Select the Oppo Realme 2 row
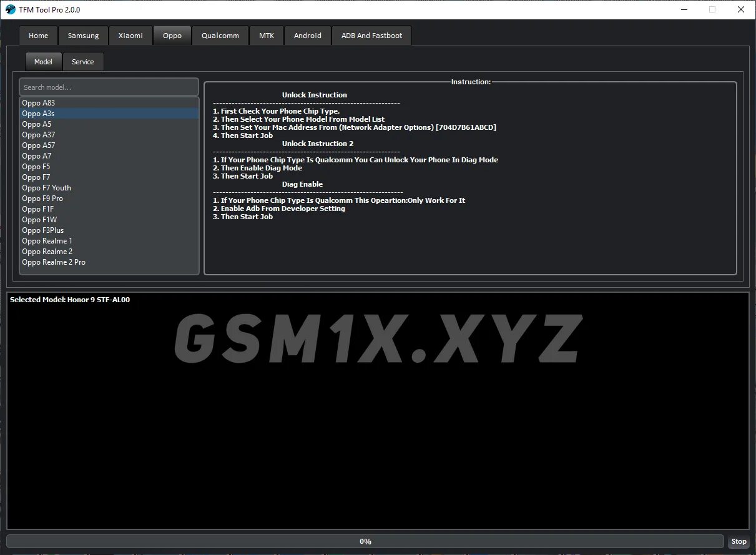This screenshot has width=756, height=555. [x=109, y=252]
